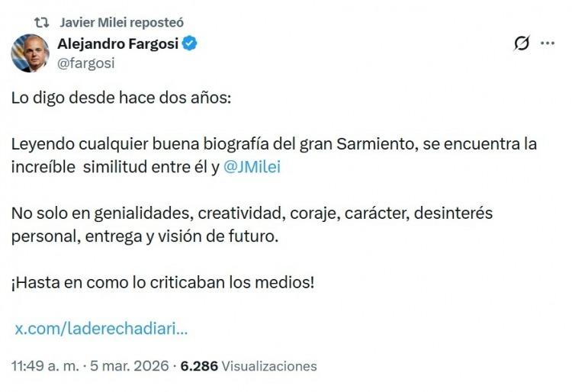This screenshot has width=572, height=392.
Task: Click the 11:49 a. m. timestamp
Action: [44, 366]
